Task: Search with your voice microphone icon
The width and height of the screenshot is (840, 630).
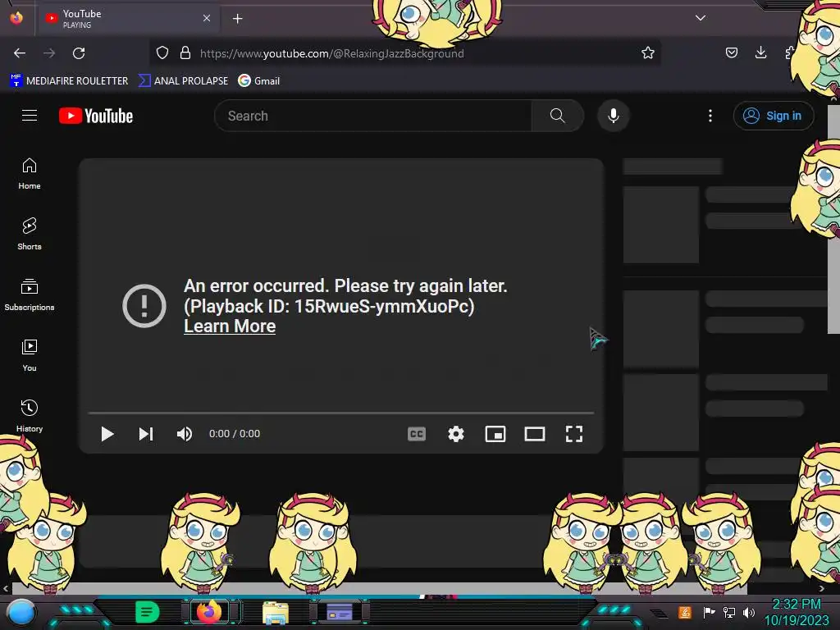Action: (x=614, y=116)
